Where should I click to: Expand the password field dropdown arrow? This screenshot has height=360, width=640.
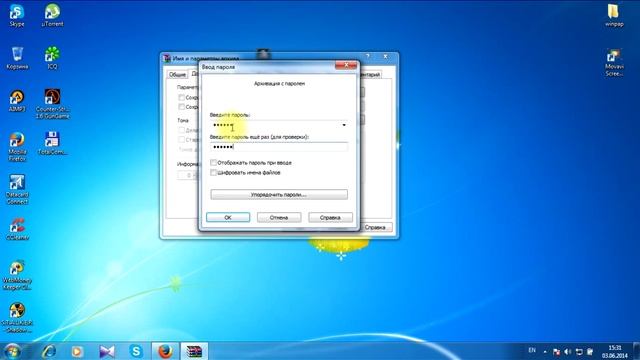(344, 125)
